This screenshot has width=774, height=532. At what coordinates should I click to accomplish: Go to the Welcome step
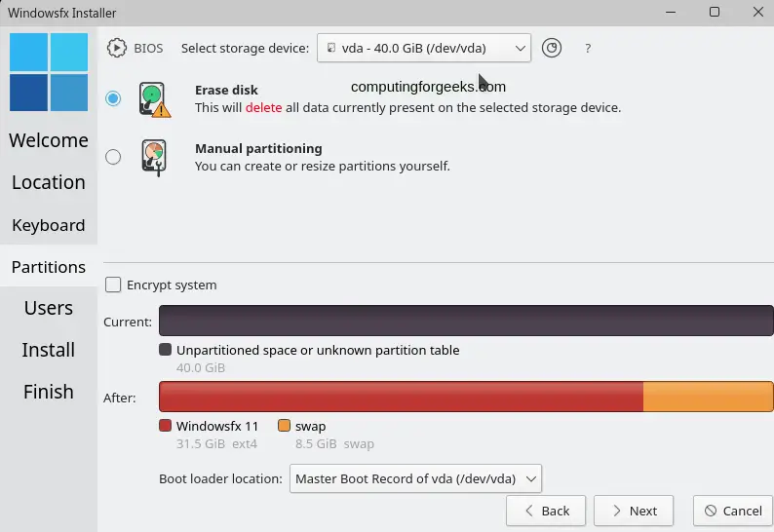pyautogui.click(x=49, y=140)
